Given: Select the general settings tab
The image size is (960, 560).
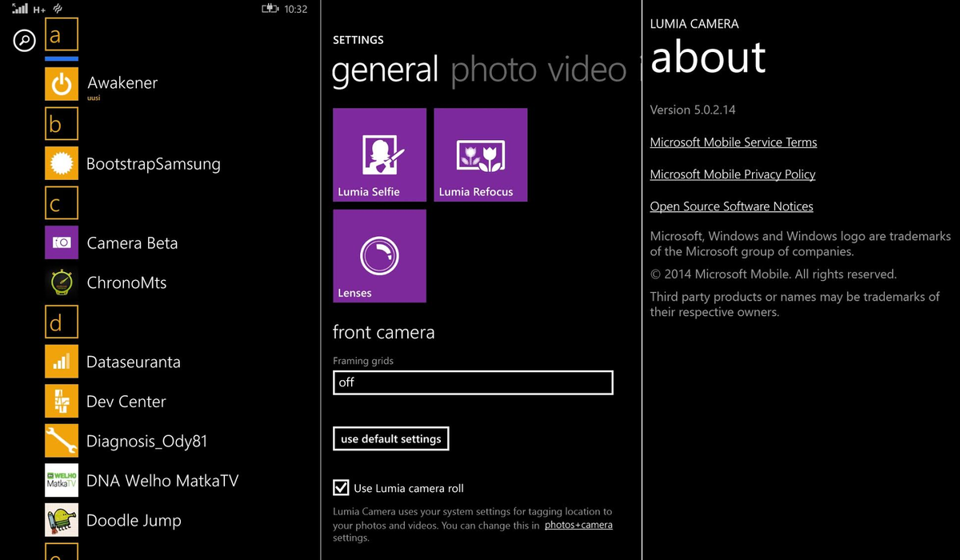Looking at the screenshot, I should click(x=385, y=70).
